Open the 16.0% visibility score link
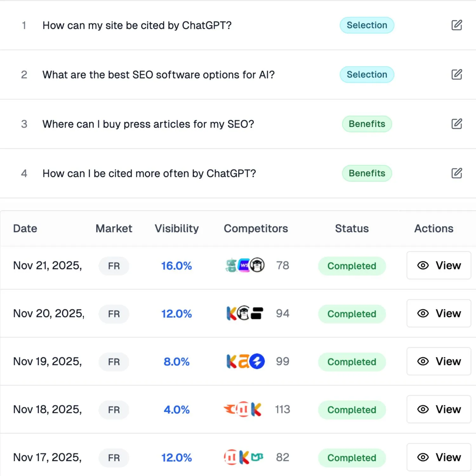 click(176, 266)
